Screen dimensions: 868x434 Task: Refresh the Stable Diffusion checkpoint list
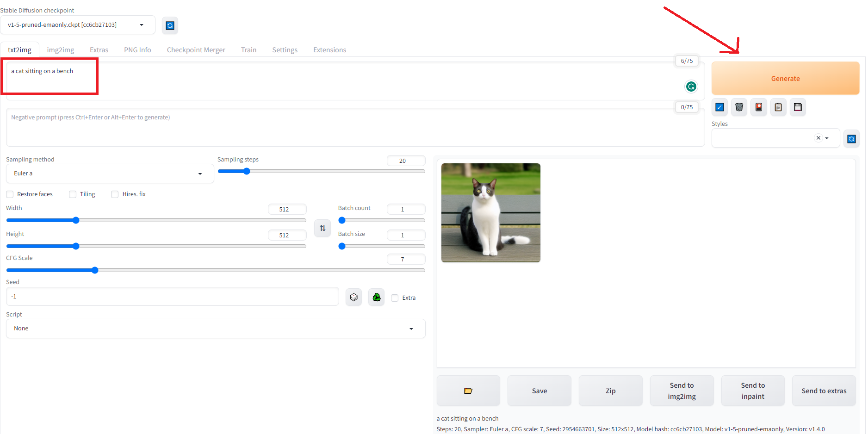point(170,25)
